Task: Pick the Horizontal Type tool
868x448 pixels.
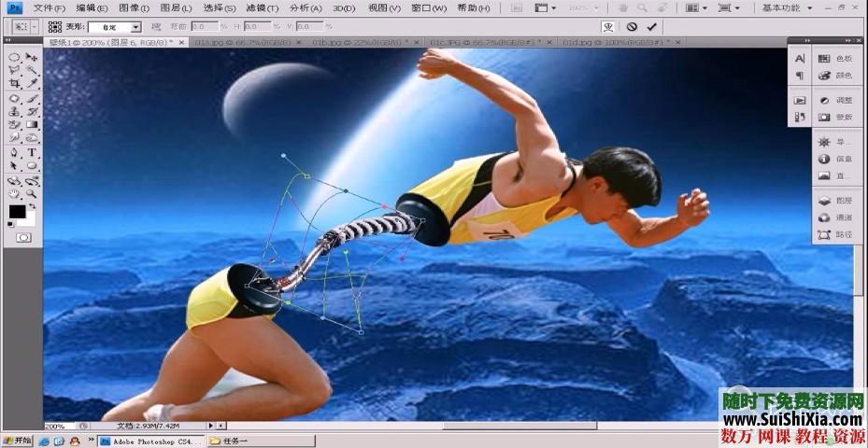Action: [32, 152]
